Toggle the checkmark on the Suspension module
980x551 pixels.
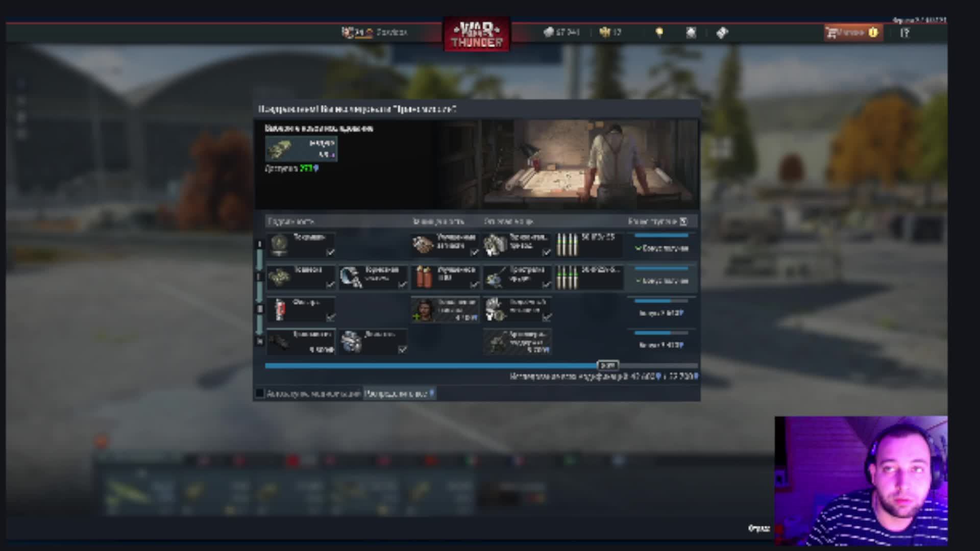330,285
